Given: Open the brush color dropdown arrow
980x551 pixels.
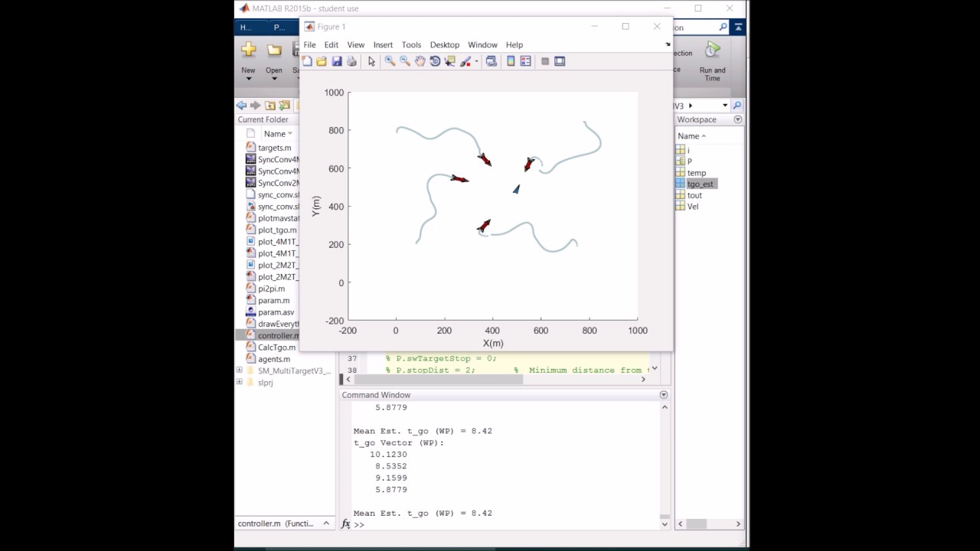Looking at the screenshot, I should [476, 61].
